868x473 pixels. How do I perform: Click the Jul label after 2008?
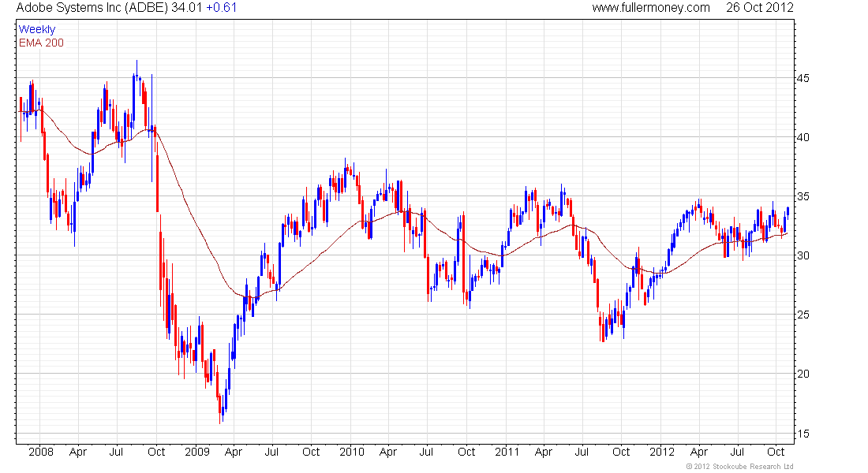pyautogui.click(x=116, y=452)
